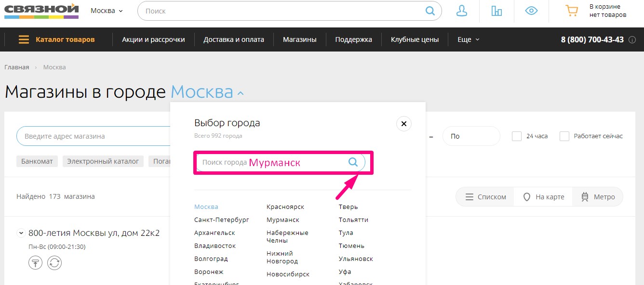644x285 pixels.
Task: Choose Воронеж from city list
Action: click(209, 272)
